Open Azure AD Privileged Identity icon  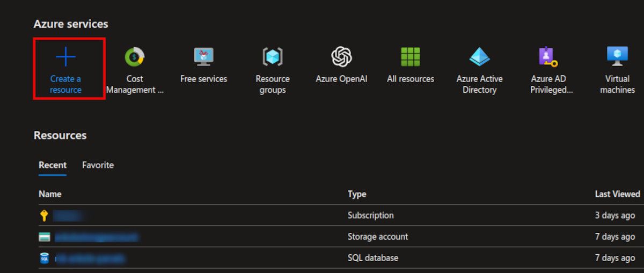point(548,56)
